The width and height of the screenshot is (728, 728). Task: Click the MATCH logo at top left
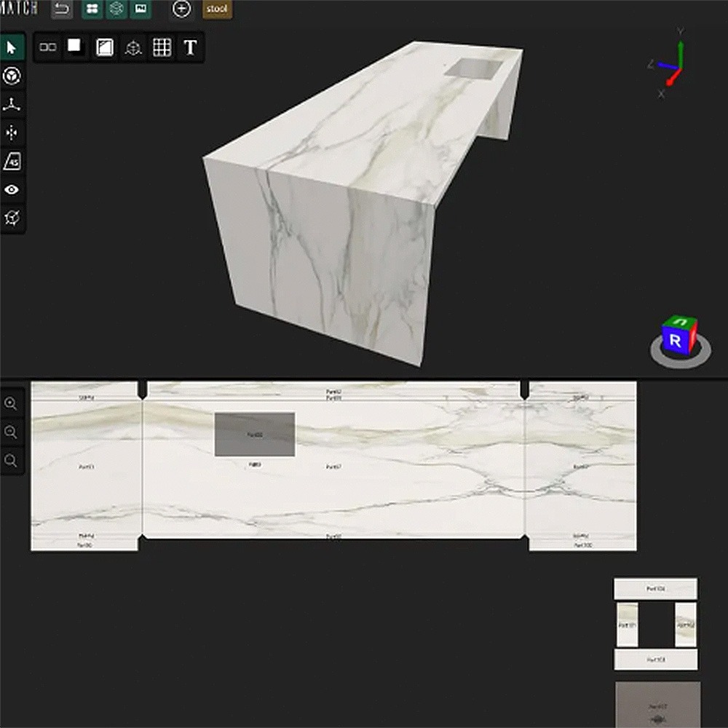19,8
